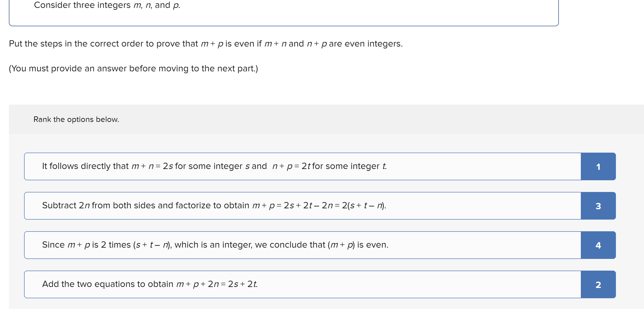
Task: Open rank dropdown for the second option
Action: (x=598, y=206)
